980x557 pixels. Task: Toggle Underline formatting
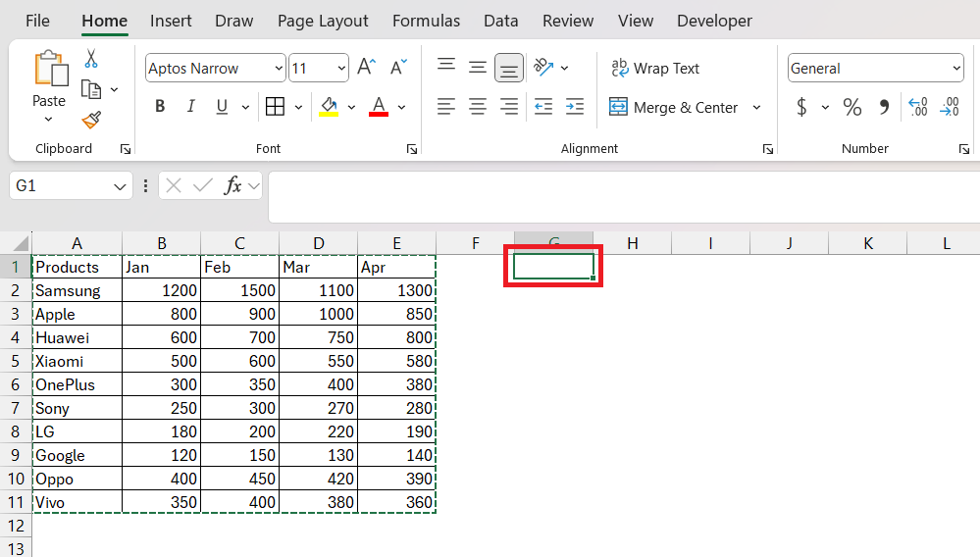(x=222, y=107)
